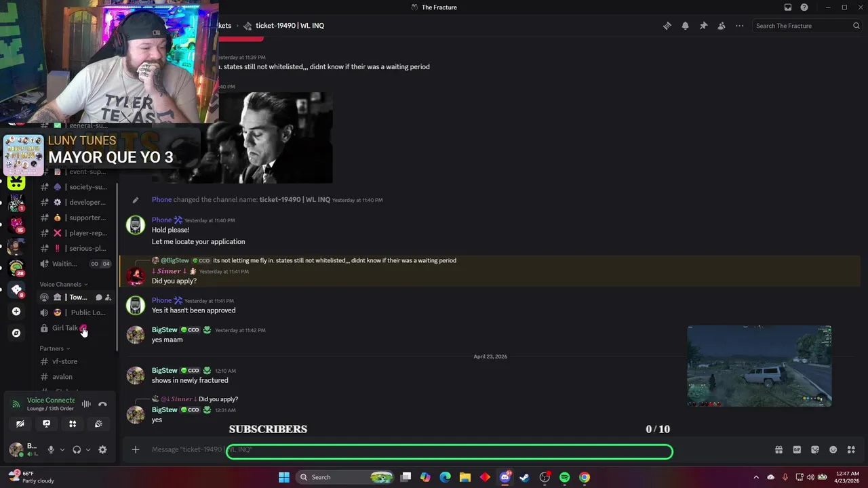The width and height of the screenshot is (868, 488).
Task: Click Add a Server plus button
Action: pyautogui.click(x=16, y=311)
